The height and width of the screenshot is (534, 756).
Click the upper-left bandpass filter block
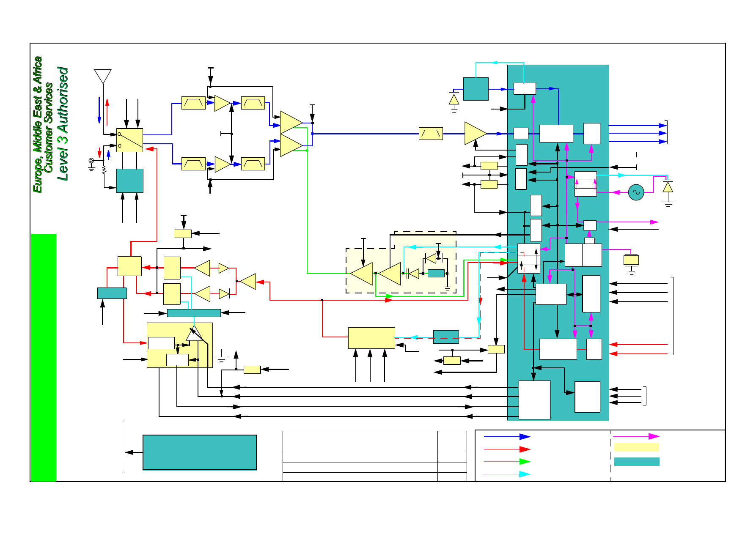(x=193, y=103)
